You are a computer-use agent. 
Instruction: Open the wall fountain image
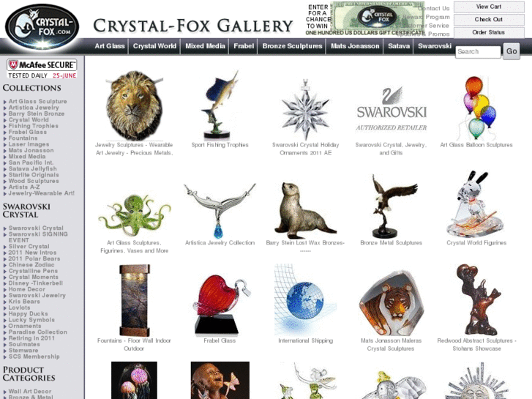click(135, 300)
